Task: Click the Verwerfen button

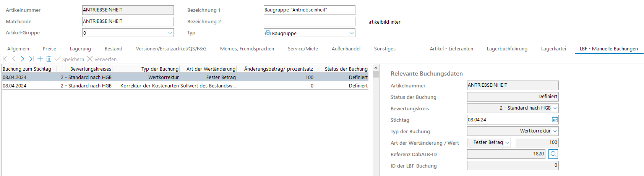Action: [102, 59]
